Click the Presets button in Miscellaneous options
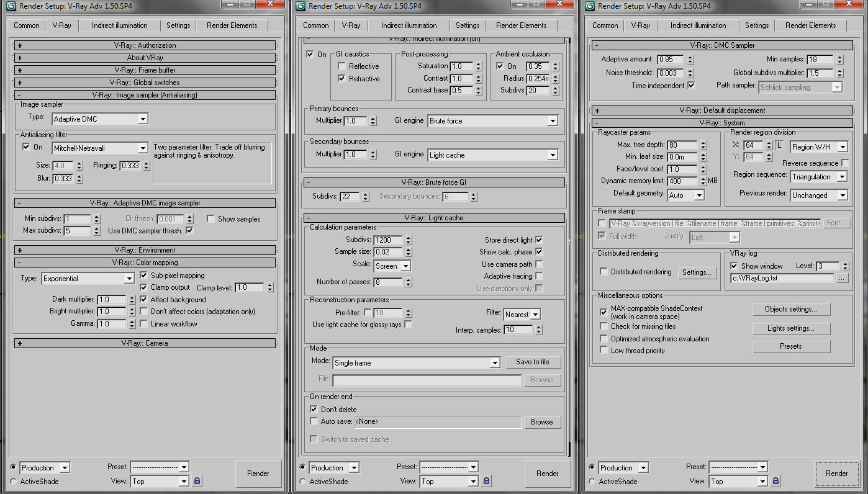 [791, 346]
